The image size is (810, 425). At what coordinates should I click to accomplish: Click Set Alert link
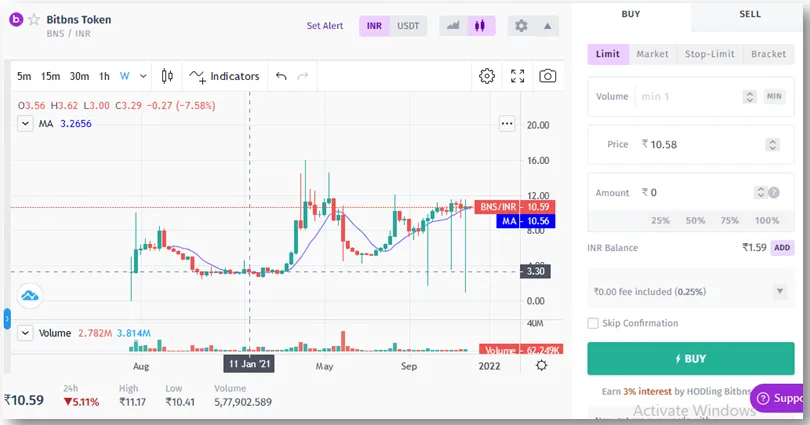(324, 26)
